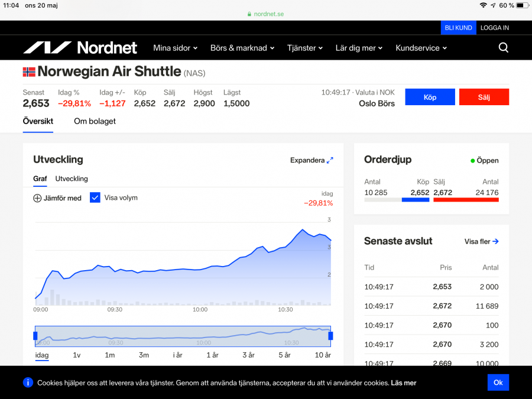Click the Visa fler arrow
Screen dimensions: 532x399
pyautogui.click(x=495, y=241)
